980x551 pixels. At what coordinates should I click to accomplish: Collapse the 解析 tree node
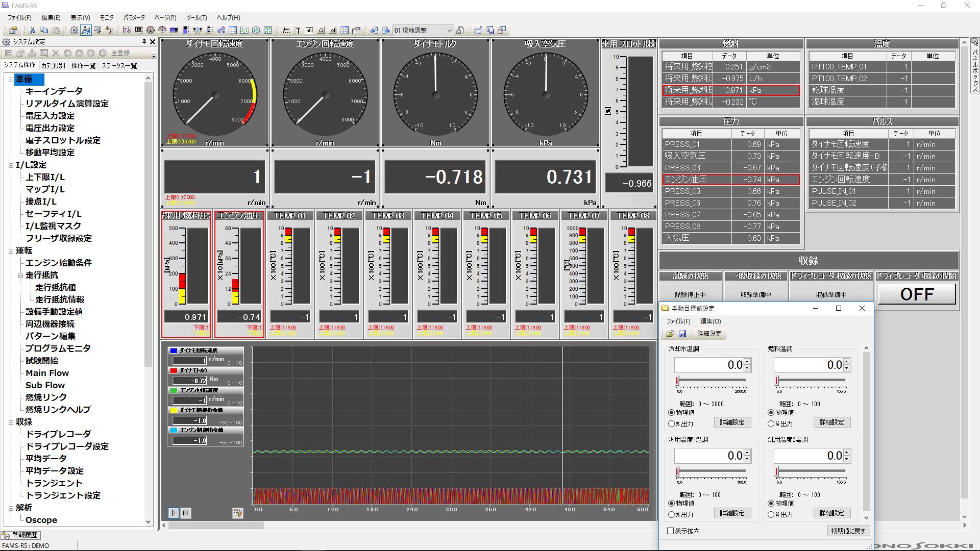(11, 508)
